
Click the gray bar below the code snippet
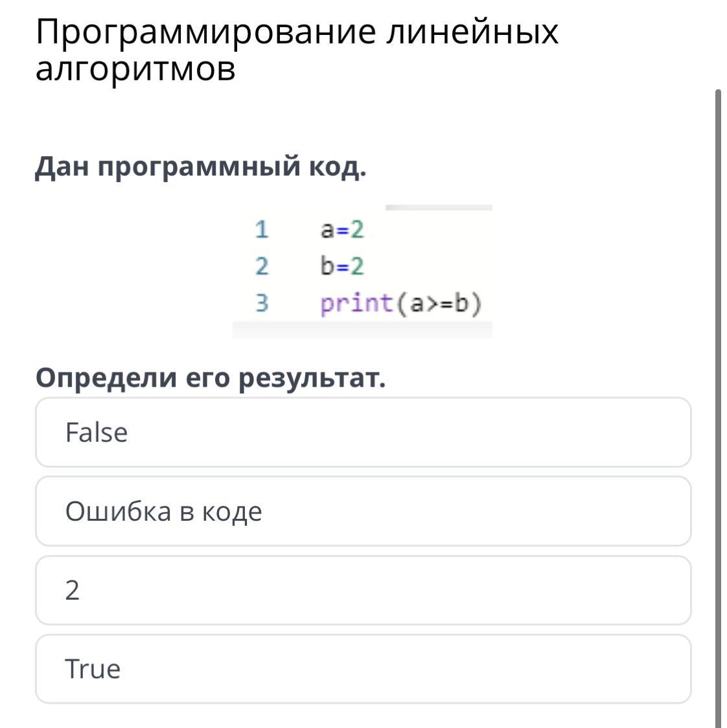point(362,331)
